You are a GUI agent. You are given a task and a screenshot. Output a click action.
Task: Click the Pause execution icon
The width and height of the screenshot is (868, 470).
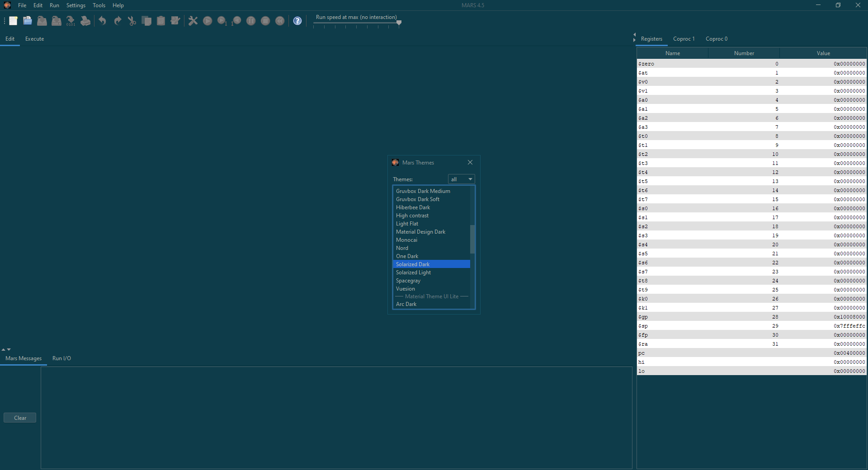pos(251,21)
